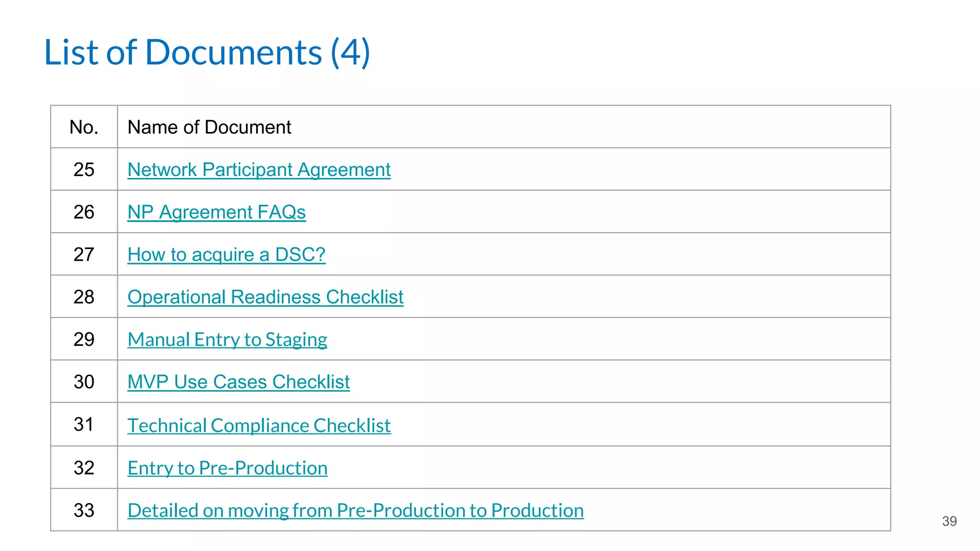Select the cell numbered 30
Image resolution: width=980 pixels, height=551 pixels.
tap(84, 382)
